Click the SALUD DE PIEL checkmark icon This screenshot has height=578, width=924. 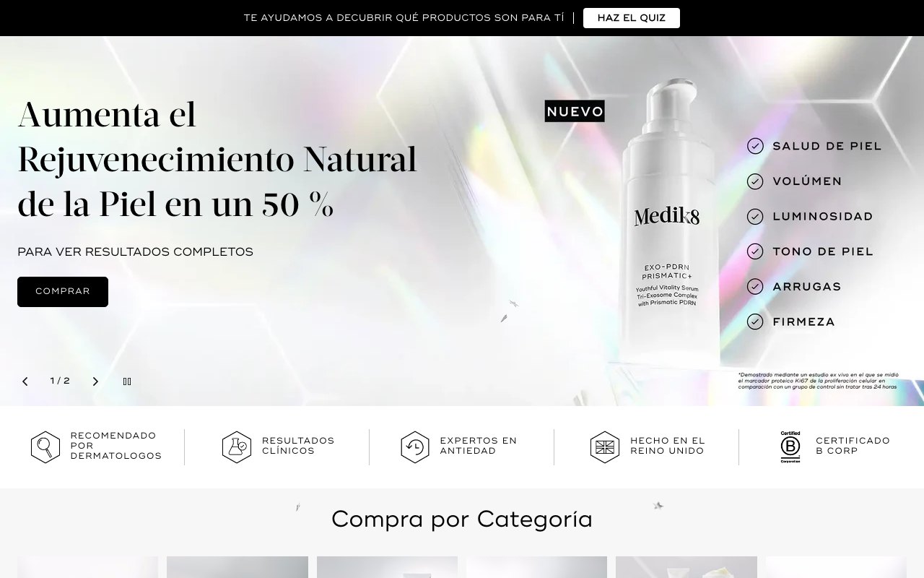[x=755, y=146]
